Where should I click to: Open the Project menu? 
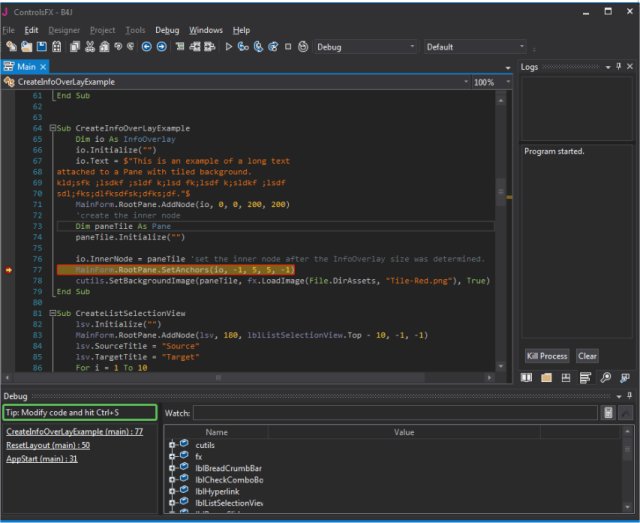pyautogui.click(x=102, y=30)
